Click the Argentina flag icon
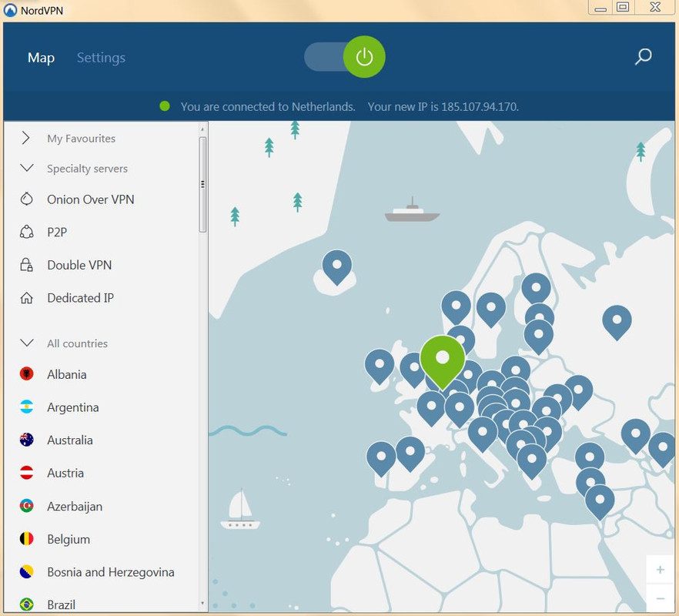Screen dimensions: 679x616 click(26, 407)
